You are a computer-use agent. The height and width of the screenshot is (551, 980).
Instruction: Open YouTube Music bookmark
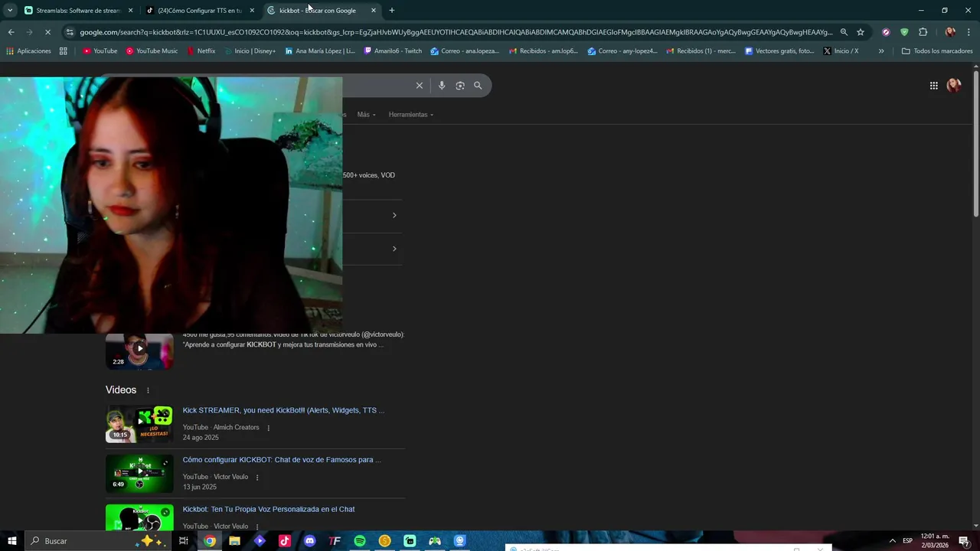click(152, 51)
